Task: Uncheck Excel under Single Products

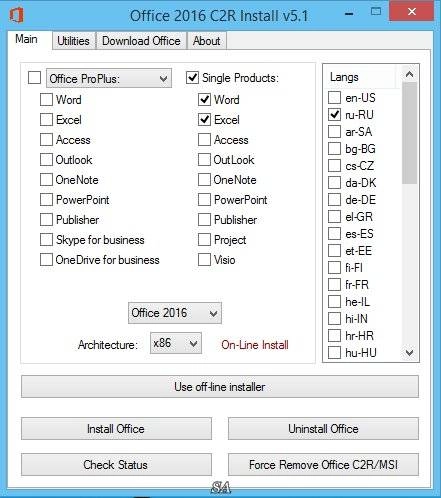Action: coord(204,120)
